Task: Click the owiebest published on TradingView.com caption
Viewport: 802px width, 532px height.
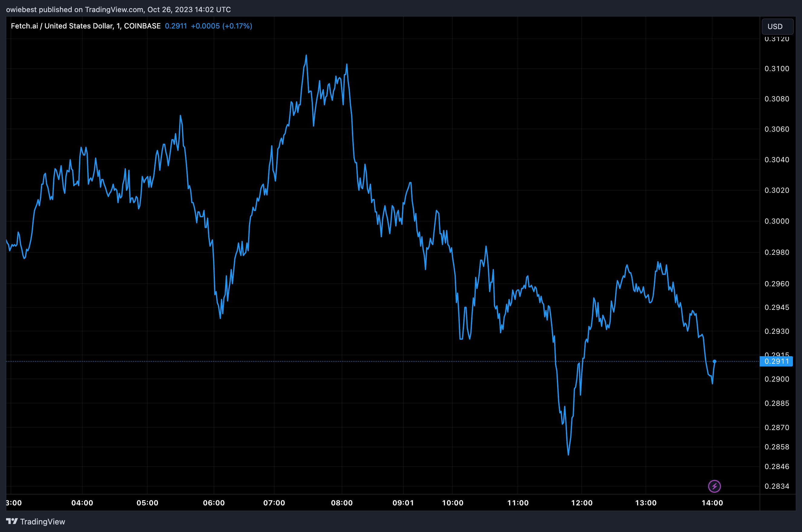Action: (118, 9)
